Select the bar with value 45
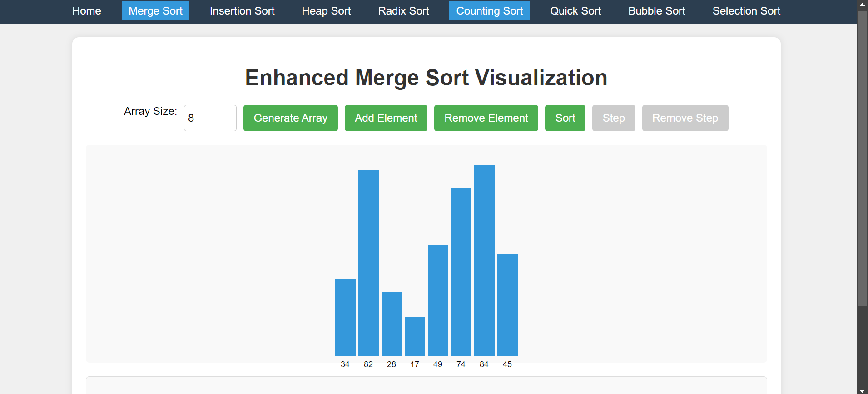Viewport: 868px width, 394px height. [507, 305]
